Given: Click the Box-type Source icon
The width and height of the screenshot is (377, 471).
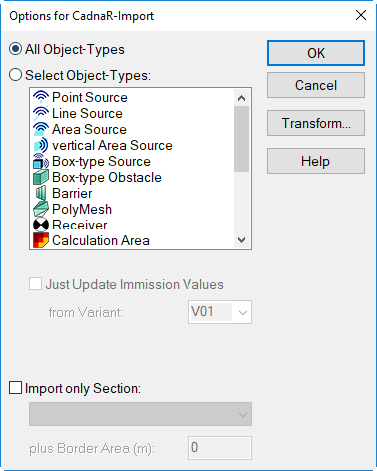Looking at the screenshot, I should point(41,161).
